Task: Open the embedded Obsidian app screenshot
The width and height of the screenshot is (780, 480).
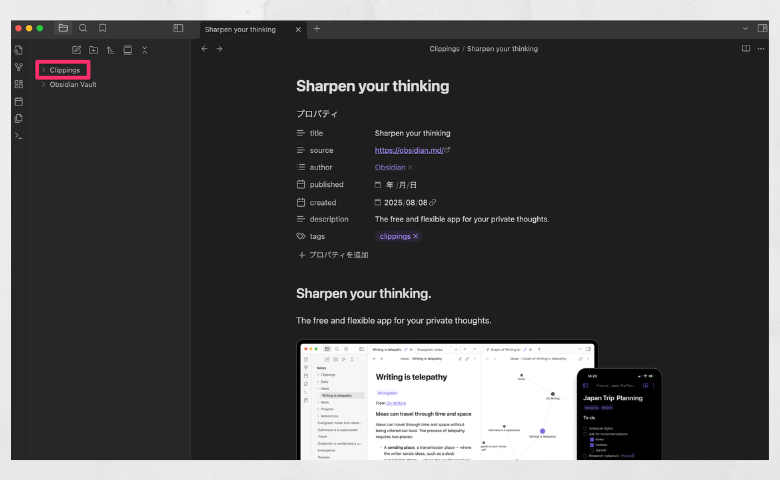Action: (479, 400)
